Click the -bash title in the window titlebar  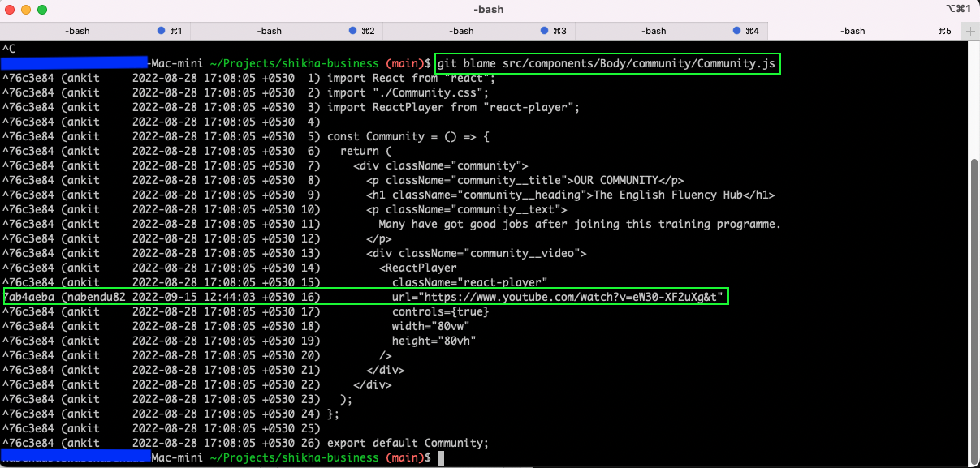point(490,9)
